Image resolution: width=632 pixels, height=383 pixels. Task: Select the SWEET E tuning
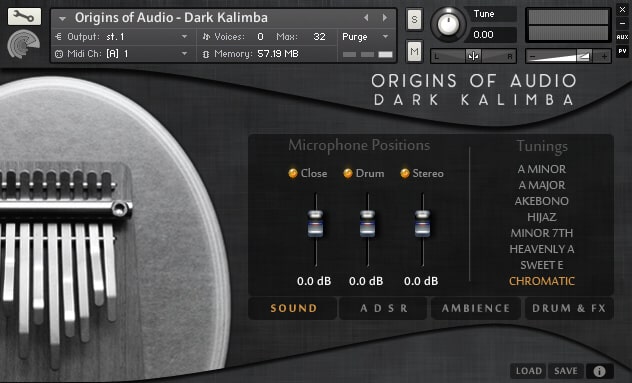[542, 265]
